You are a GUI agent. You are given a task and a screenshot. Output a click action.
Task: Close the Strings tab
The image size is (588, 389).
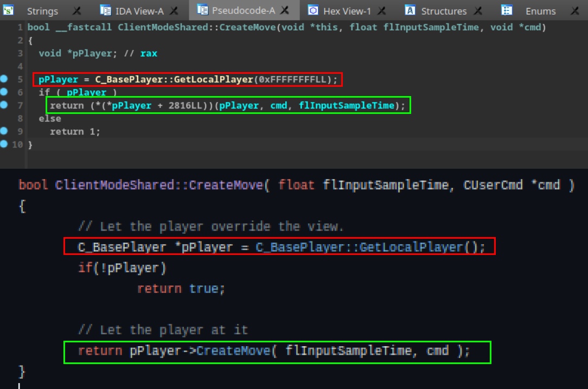click(x=77, y=11)
